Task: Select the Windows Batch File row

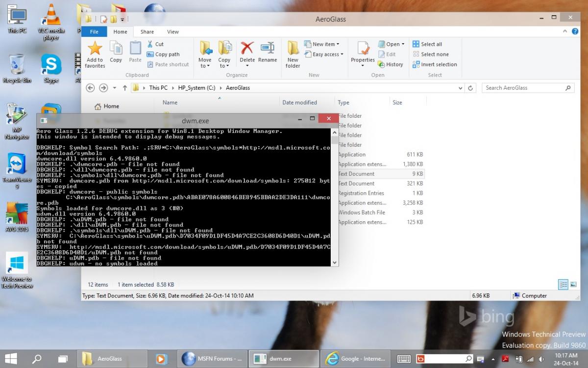Action: [381, 212]
